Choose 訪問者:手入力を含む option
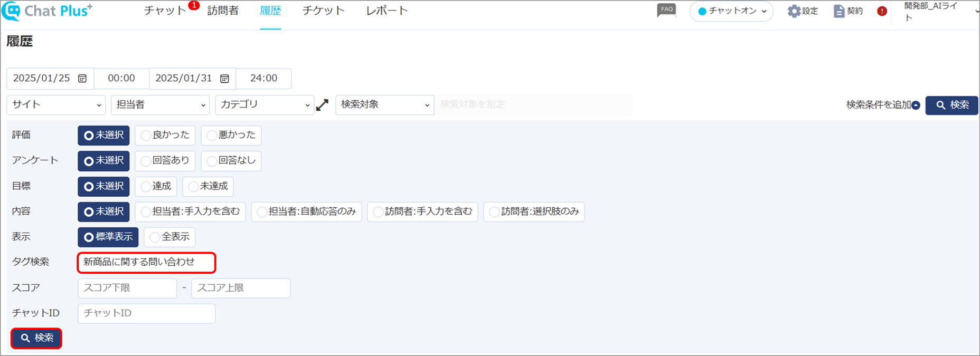The image size is (980, 356). (x=422, y=211)
